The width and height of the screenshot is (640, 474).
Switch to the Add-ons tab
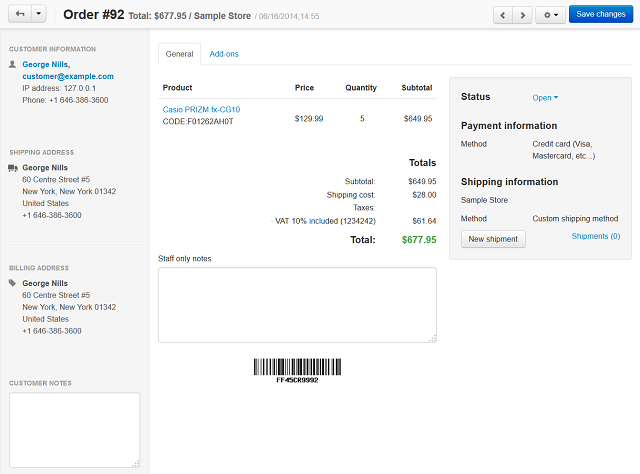224,54
